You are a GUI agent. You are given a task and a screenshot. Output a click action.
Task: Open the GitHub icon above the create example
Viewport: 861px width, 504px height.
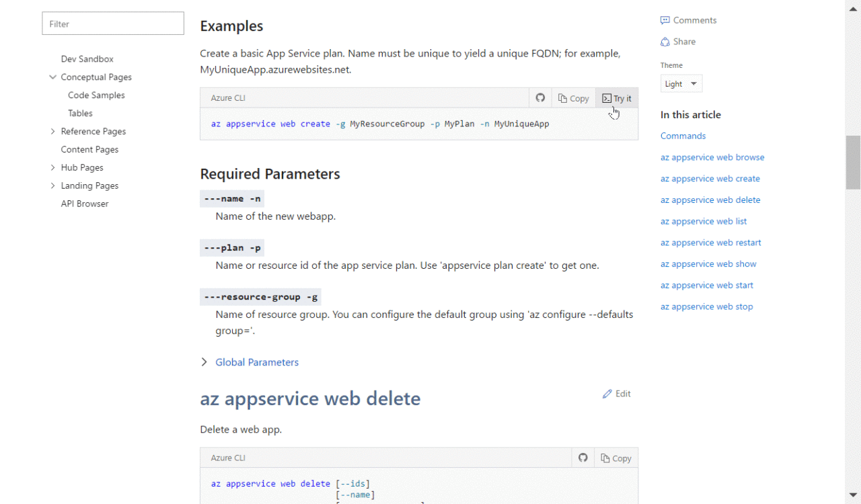(540, 97)
